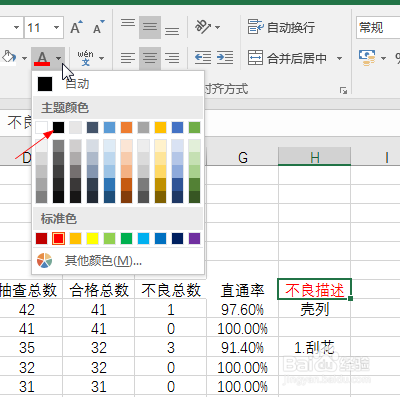
Task: Select the 抽查总数 header cell
Action: (x=31, y=289)
